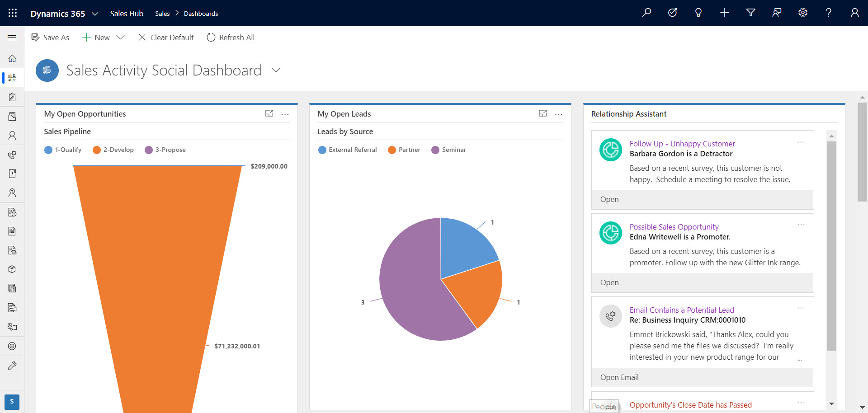868x413 pixels.
Task: Open the Quick Campaigns megaphone sidebar icon
Action: pyautogui.click(x=12, y=327)
